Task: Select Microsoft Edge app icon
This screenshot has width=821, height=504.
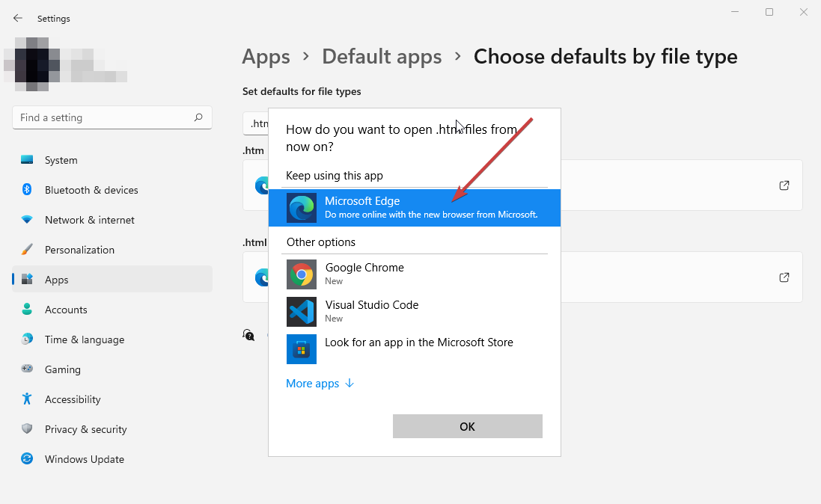Action: click(x=301, y=209)
